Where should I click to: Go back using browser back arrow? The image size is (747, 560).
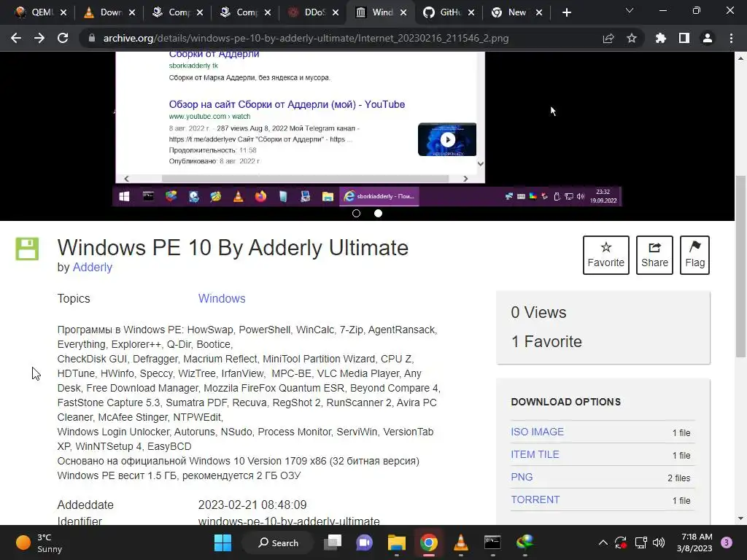[16, 38]
